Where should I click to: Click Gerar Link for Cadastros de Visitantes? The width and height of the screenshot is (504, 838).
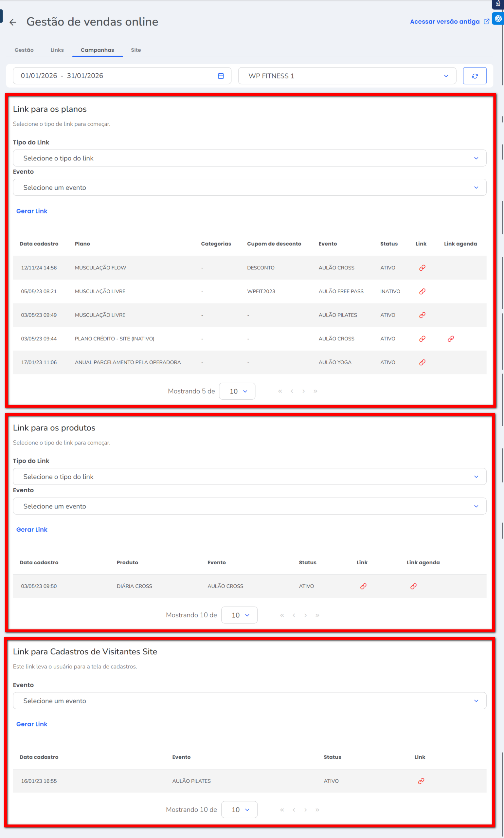[32, 724]
